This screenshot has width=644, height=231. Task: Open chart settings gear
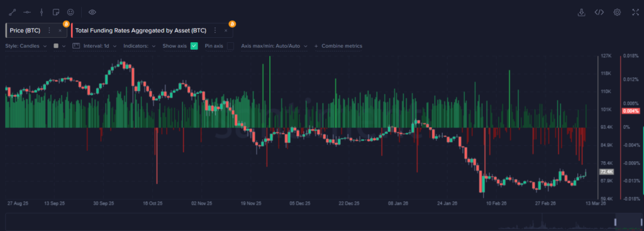(x=617, y=13)
